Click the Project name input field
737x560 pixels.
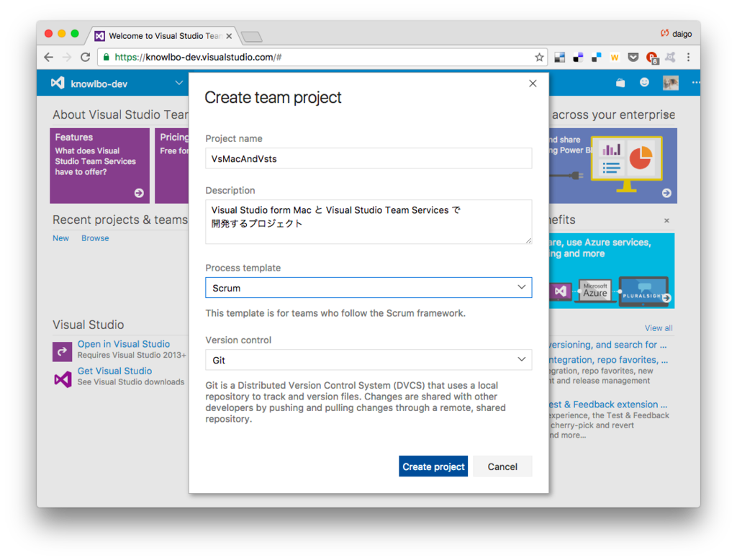368,158
